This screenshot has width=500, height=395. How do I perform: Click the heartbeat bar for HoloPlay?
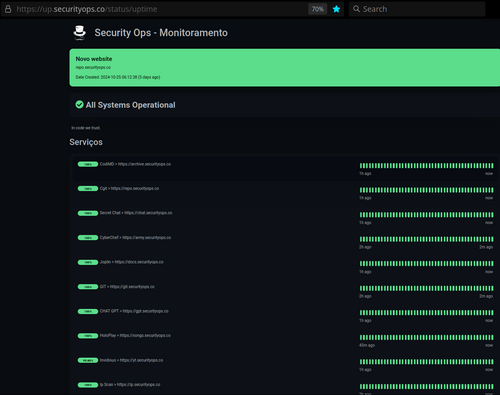(426, 337)
